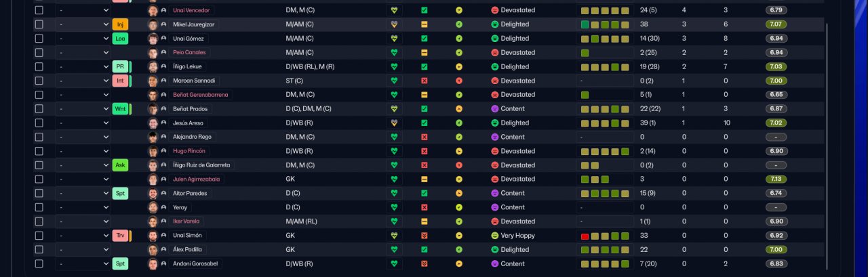The width and height of the screenshot is (868, 277).
Task: Click Álex Padilla's player portrait
Action: click(x=153, y=250)
